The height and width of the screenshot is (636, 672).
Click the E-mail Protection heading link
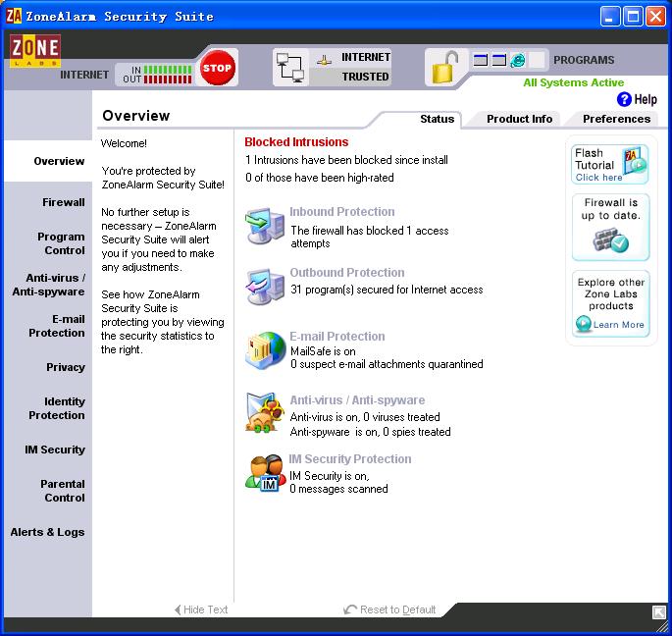point(337,337)
